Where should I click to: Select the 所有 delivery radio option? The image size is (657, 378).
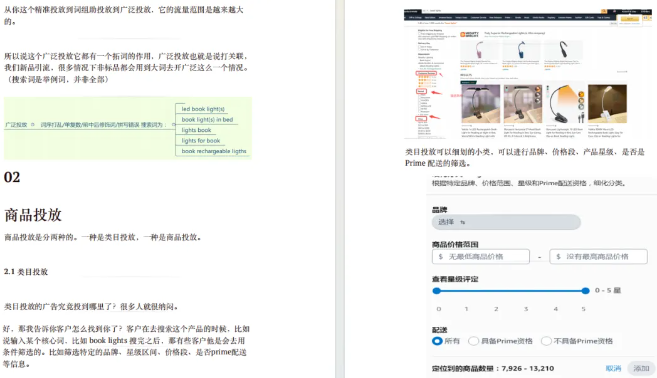click(437, 341)
